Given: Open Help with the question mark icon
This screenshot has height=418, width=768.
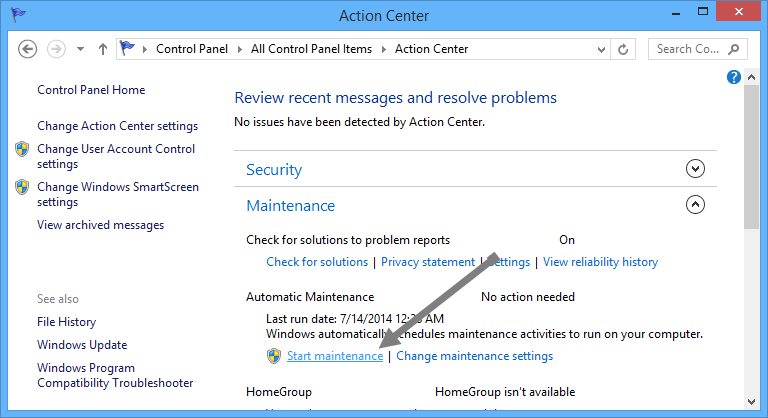Looking at the screenshot, I should click(x=733, y=77).
